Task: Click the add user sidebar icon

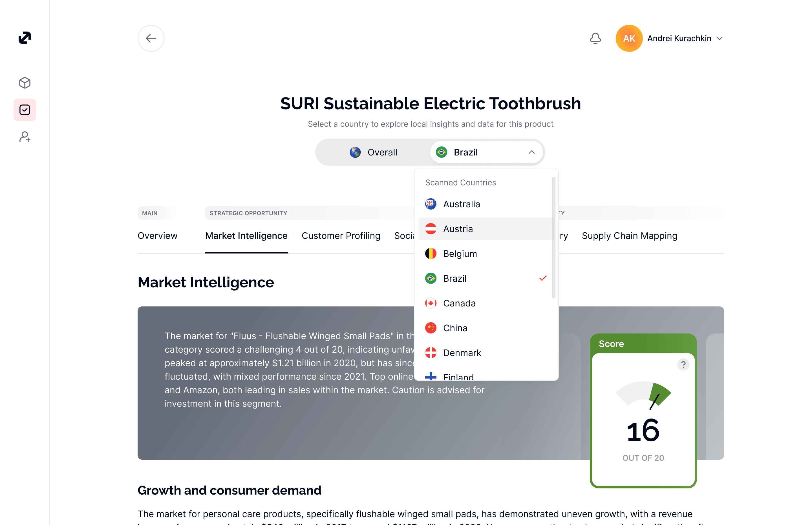Action: 25,137
